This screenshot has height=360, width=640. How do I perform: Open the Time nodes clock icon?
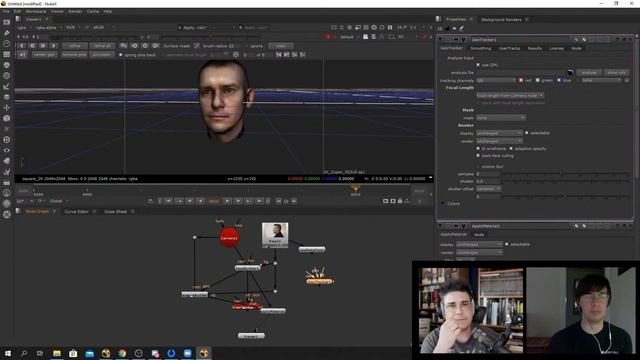click(7, 43)
